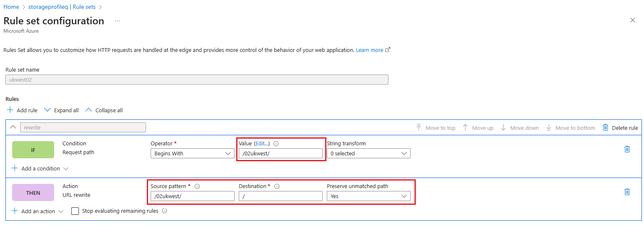Click Expand all rules
Image resolution: width=644 pixels, height=227 pixels.
tap(61, 111)
